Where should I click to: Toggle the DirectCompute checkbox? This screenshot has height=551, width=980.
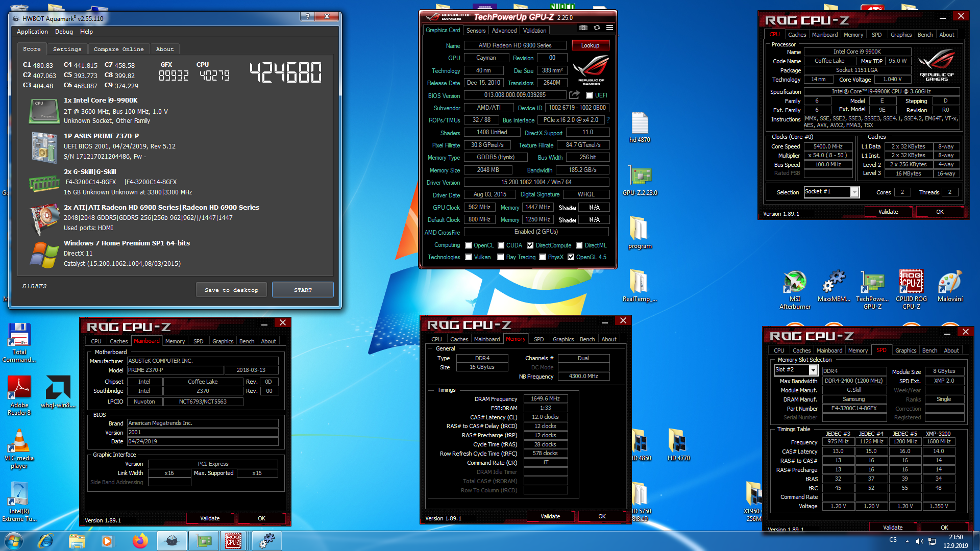[530, 245]
